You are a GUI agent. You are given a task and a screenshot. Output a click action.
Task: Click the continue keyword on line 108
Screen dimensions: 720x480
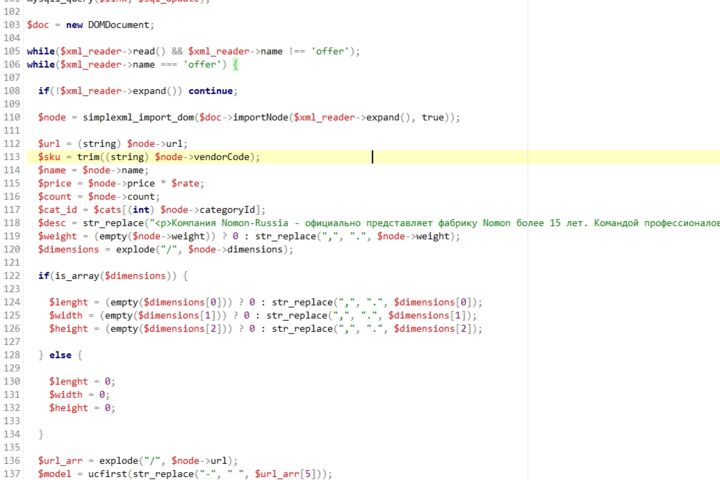pos(210,91)
